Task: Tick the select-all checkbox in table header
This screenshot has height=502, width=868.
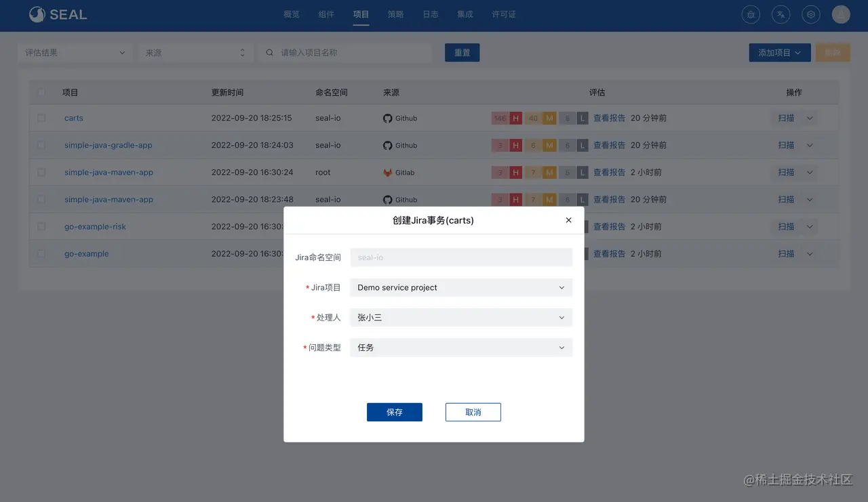Action: tap(41, 92)
